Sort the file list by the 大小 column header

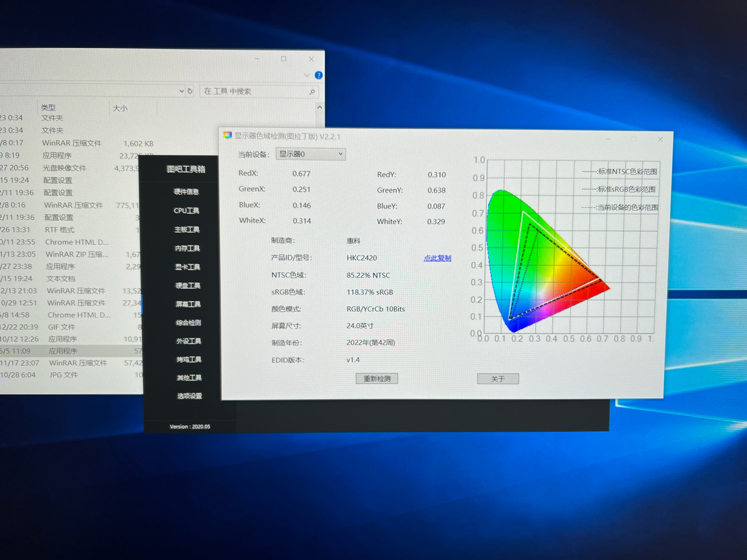tap(120, 108)
